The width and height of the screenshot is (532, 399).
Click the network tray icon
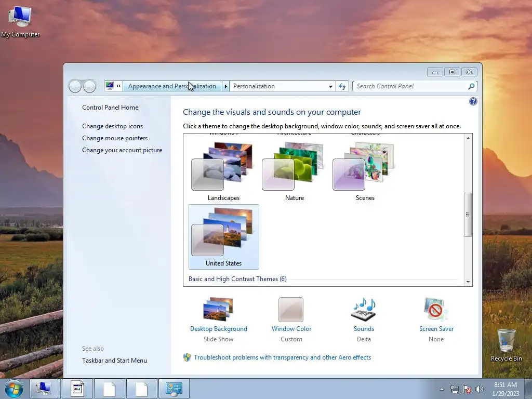454,389
